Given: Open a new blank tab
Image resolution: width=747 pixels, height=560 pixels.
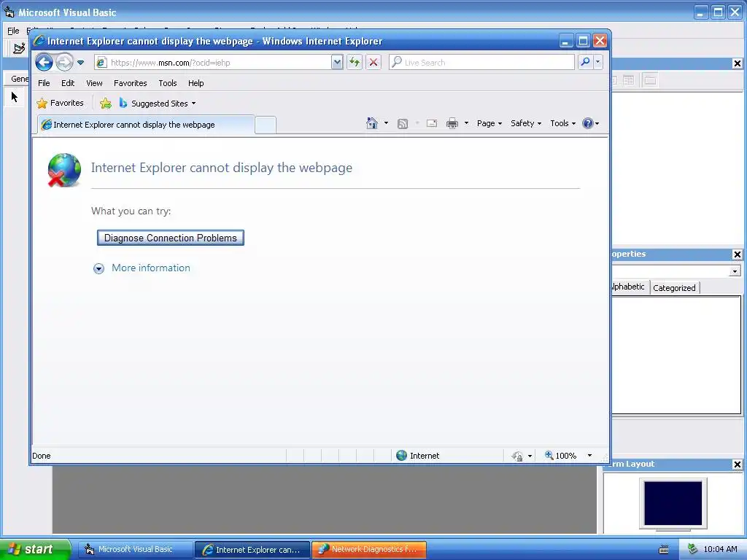Looking at the screenshot, I should [x=266, y=125].
